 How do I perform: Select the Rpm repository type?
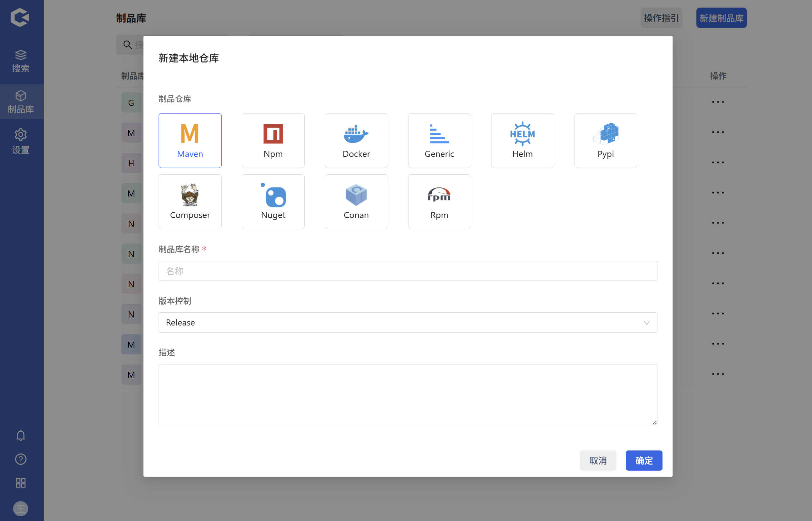click(x=439, y=202)
